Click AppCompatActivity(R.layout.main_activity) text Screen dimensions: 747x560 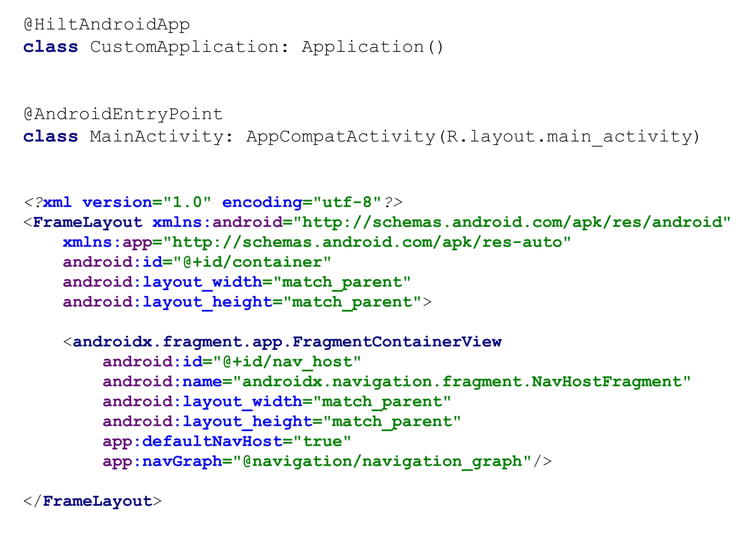pos(473,137)
